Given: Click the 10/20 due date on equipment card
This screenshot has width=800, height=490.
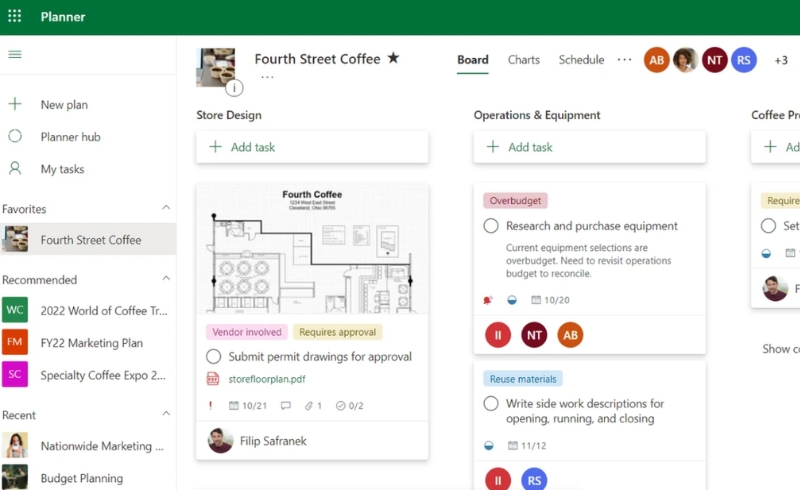Looking at the screenshot, I should [x=550, y=300].
